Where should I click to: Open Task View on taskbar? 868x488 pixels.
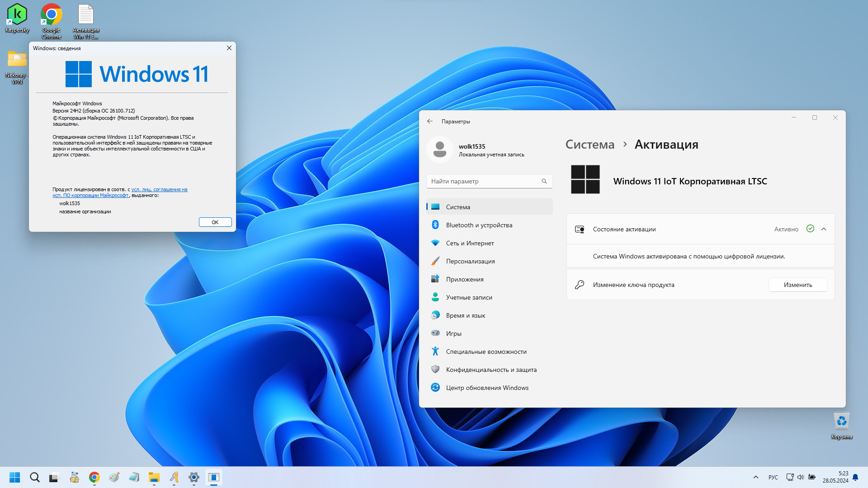(x=54, y=477)
